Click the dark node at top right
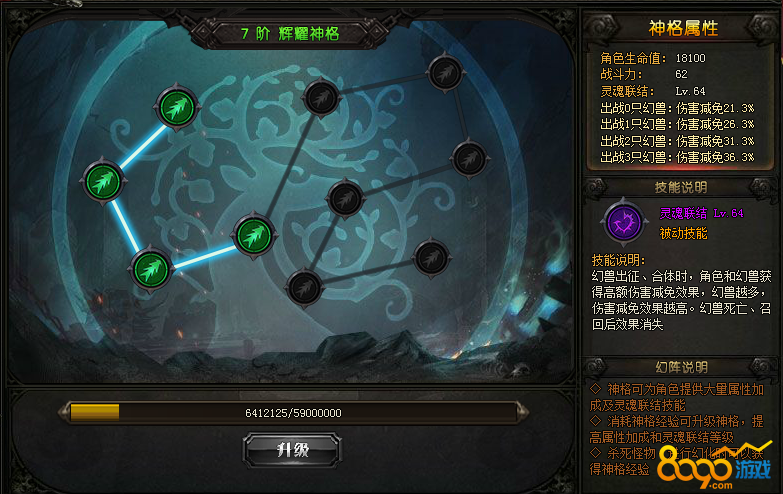This screenshot has height=494, width=783. 445,73
